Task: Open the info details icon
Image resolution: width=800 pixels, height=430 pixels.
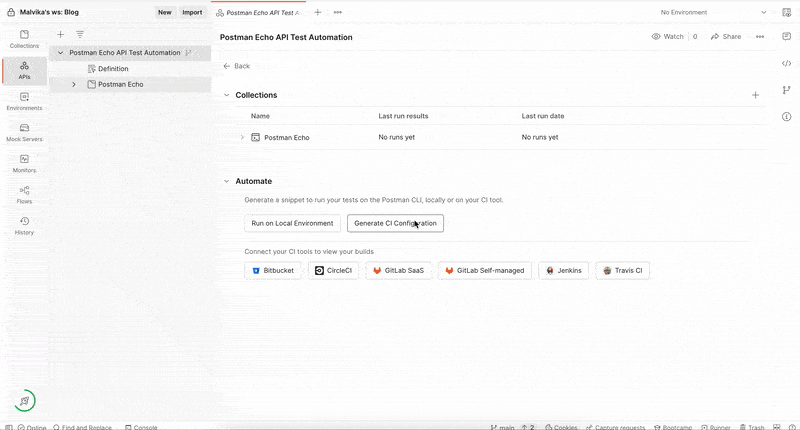Action: pyautogui.click(x=786, y=117)
